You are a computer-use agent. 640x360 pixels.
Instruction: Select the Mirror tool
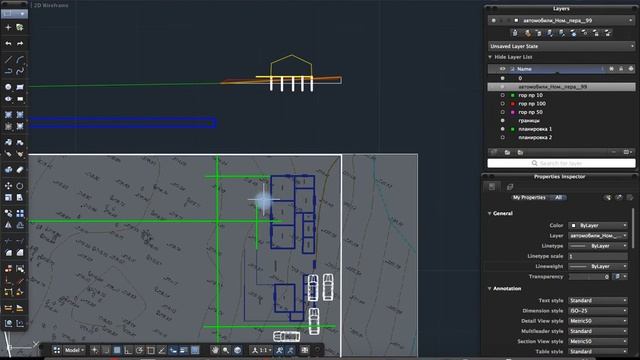[8, 225]
